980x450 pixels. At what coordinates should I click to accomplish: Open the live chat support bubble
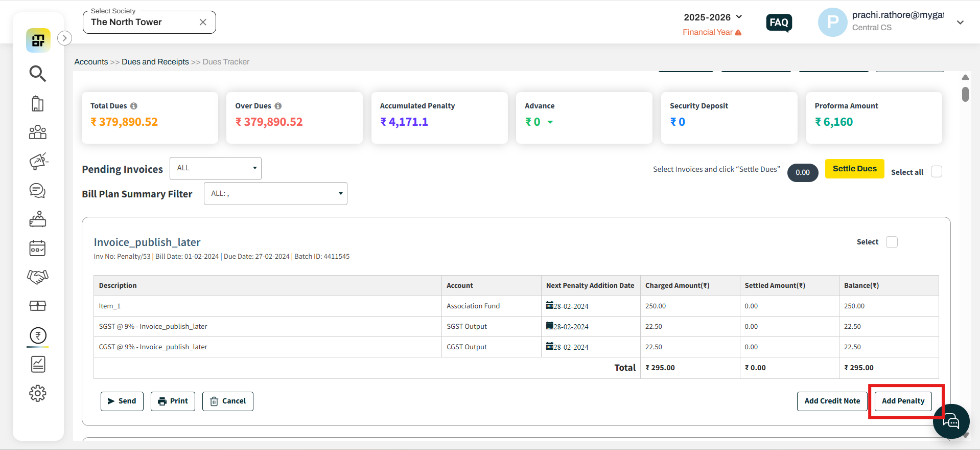coord(951,421)
